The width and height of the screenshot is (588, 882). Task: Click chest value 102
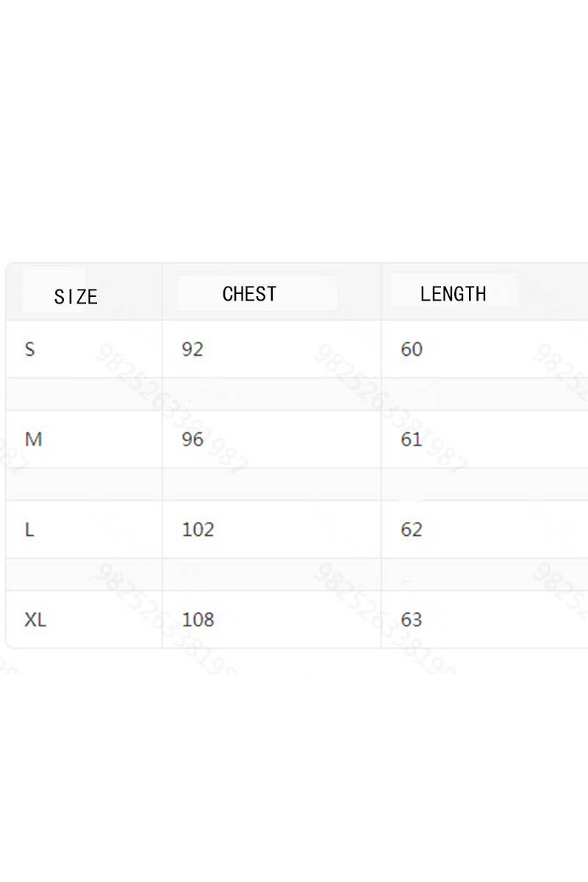[198, 529]
